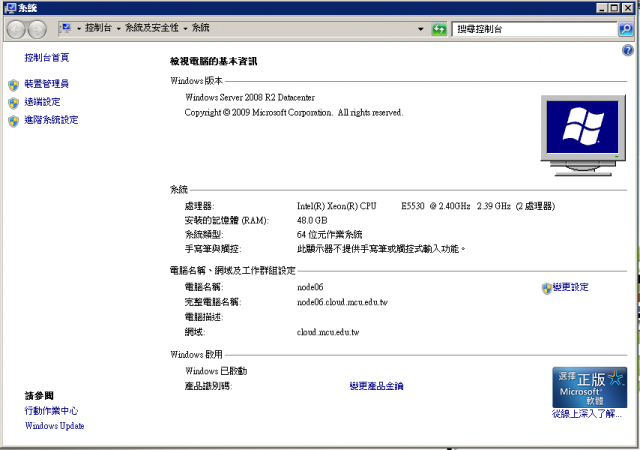This screenshot has width=640, height=450.
Task: Open 從線上深入了解 link
Action: point(587,414)
